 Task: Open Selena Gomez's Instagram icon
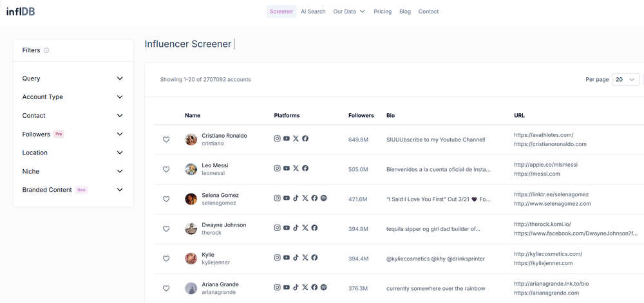pos(277,198)
